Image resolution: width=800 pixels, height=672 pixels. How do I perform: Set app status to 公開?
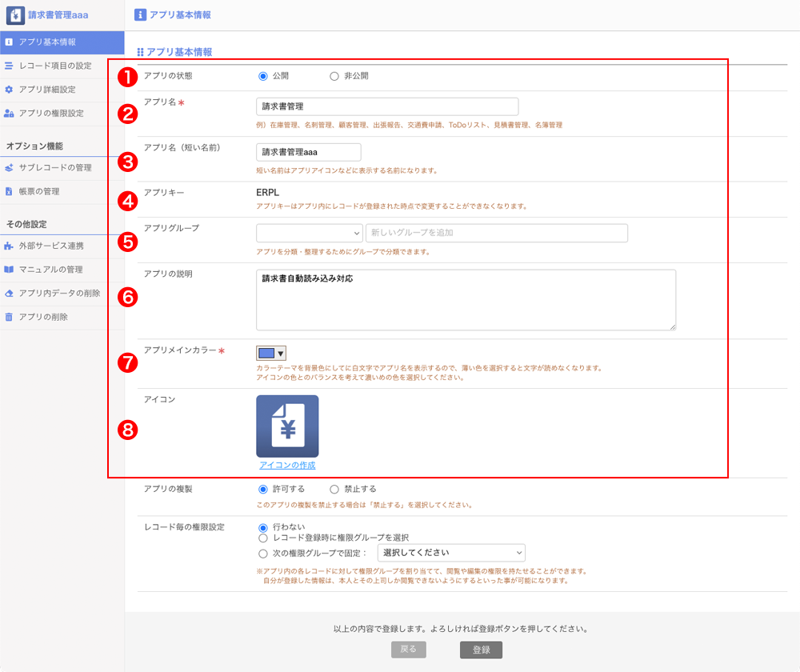point(262,76)
